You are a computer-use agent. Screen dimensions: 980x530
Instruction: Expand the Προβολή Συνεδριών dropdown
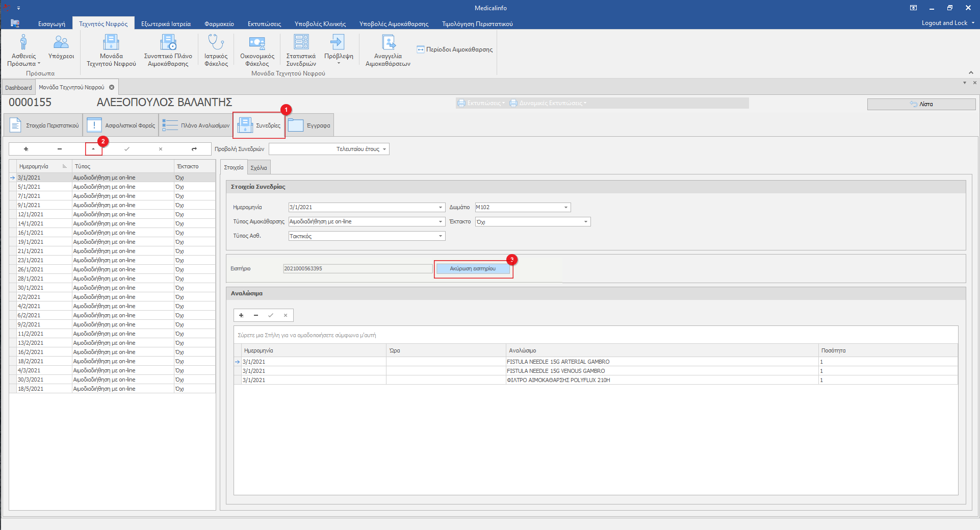coord(384,149)
